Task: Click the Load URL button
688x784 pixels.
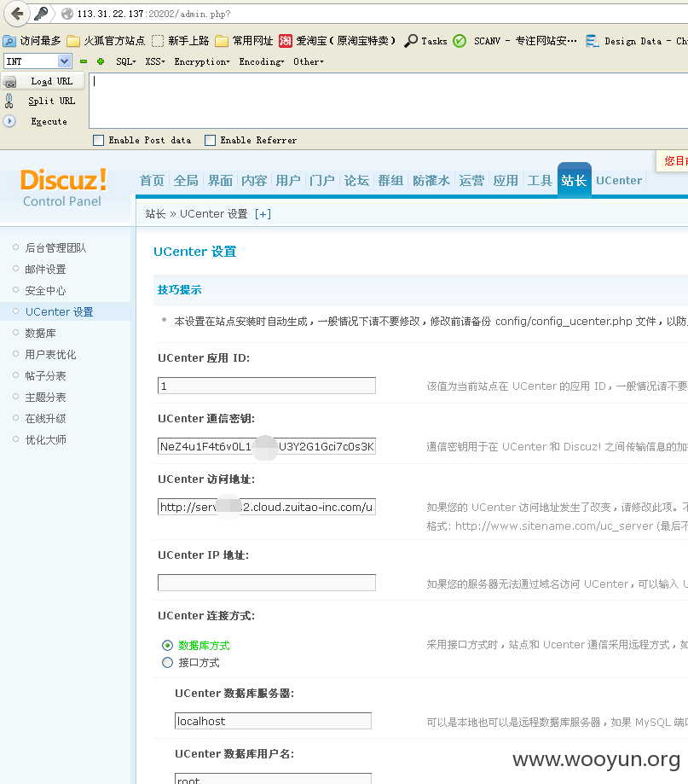Action: tap(43, 82)
